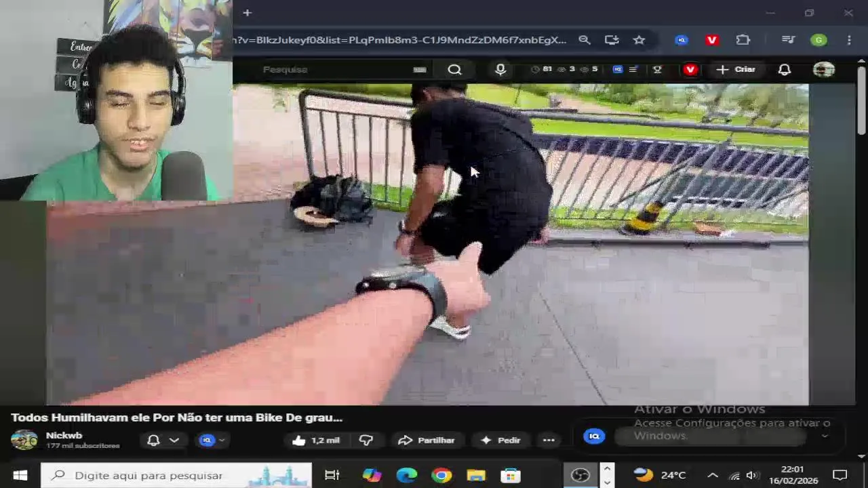The height and width of the screenshot is (488, 868).
Task: Launch Copilot from the taskbar
Action: pos(372,475)
